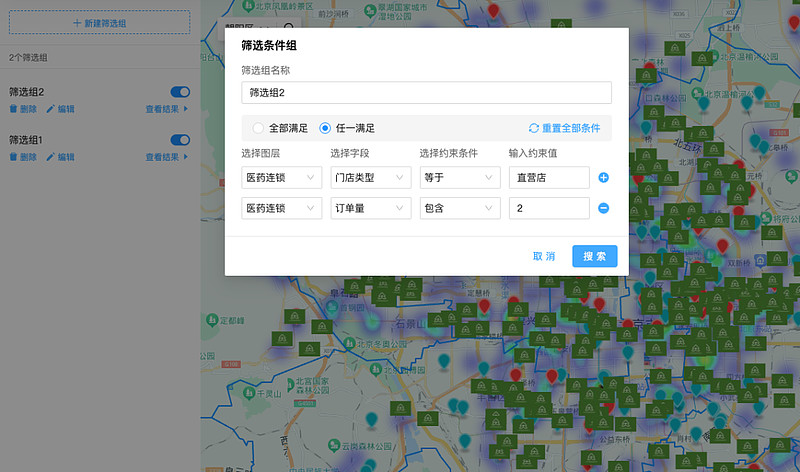Click 重置全部条件 reset link
The image size is (800, 472).
tap(564, 128)
